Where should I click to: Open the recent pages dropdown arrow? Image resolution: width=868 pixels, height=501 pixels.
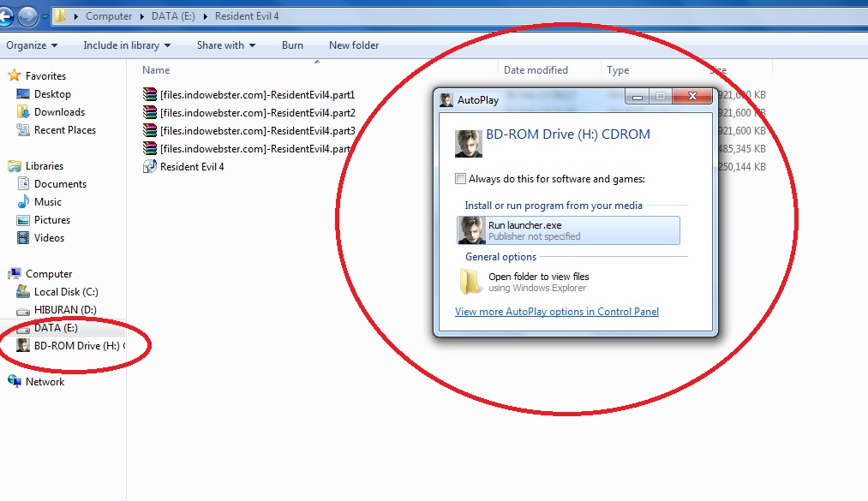45,17
